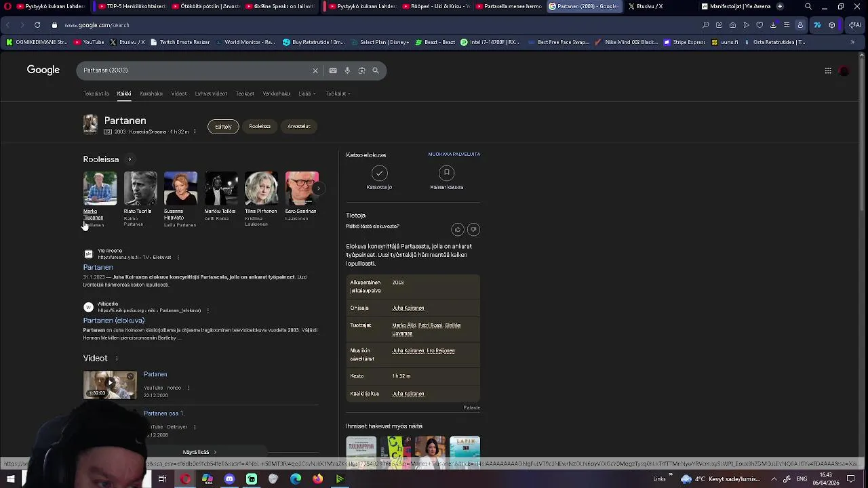Search by image with the lens icon
The height and width of the screenshot is (488, 868).
361,70
